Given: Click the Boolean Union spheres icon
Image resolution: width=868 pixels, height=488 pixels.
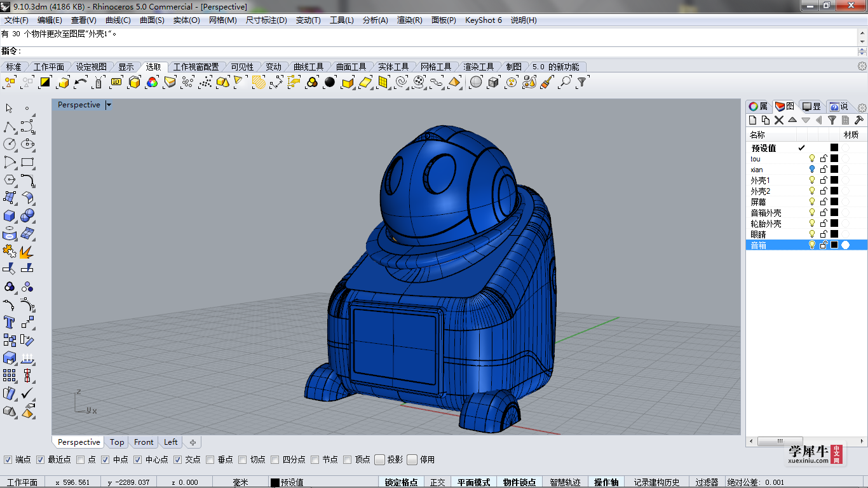Looking at the screenshot, I should tap(27, 216).
